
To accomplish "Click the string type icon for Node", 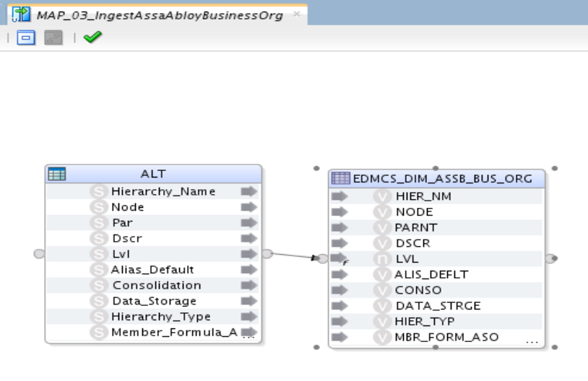I will tap(99, 207).
